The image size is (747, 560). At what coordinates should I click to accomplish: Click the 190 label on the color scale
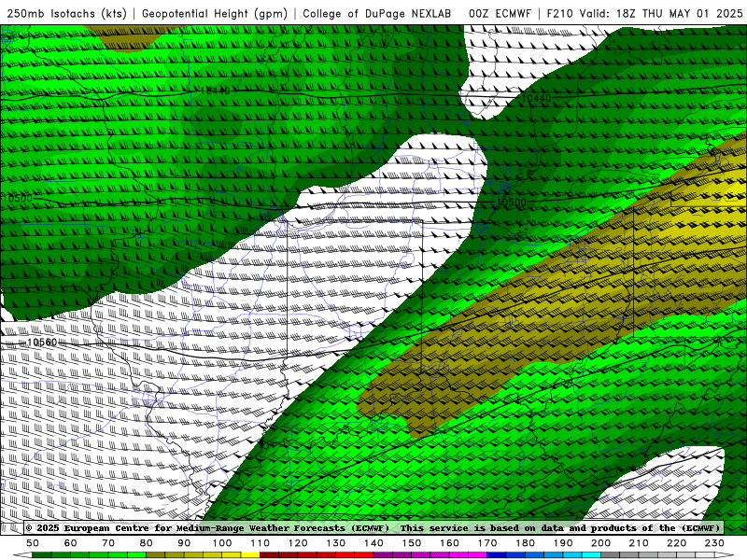pyautogui.click(x=563, y=543)
